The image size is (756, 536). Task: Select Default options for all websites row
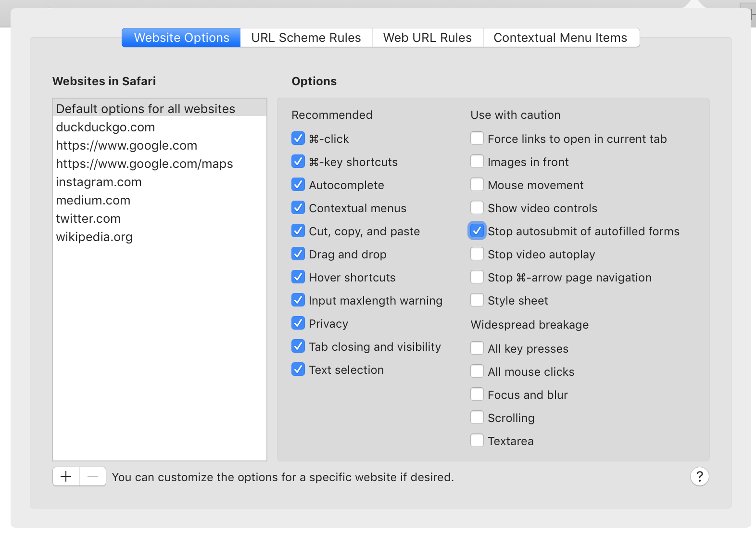coord(145,109)
